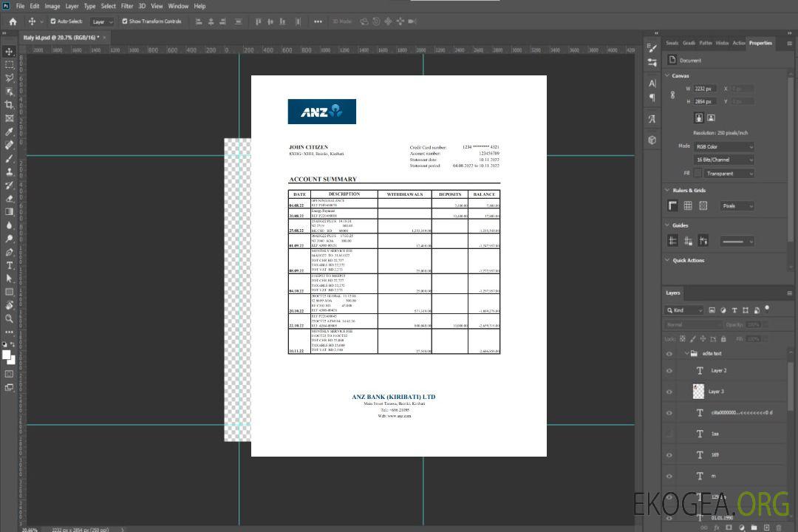
Task: Select the Clone Stamp tool
Action: 9,171
